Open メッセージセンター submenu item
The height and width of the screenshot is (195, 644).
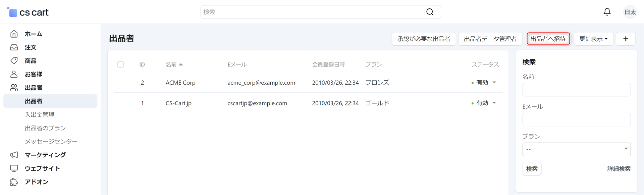(x=51, y=142)
